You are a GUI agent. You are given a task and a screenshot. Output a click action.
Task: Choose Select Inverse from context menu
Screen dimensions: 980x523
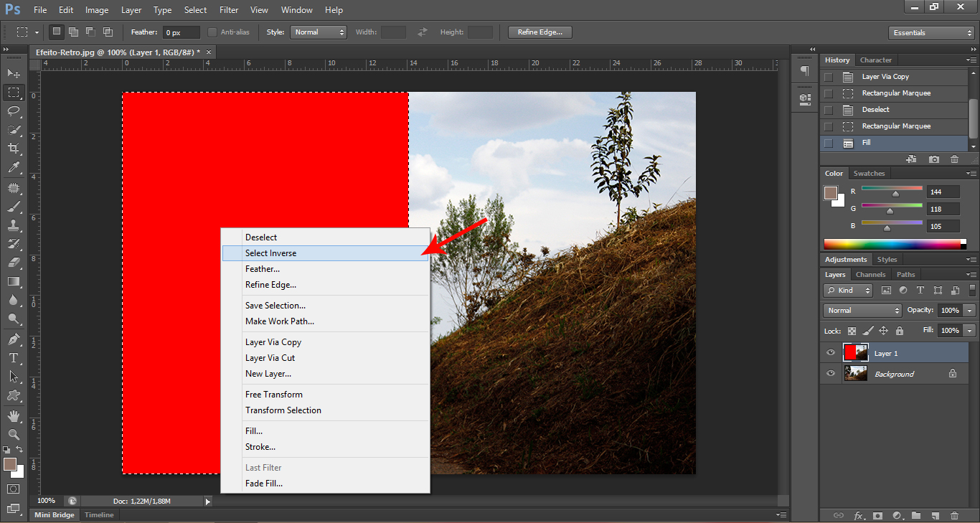pyautogui.click(x=270, y=253)
